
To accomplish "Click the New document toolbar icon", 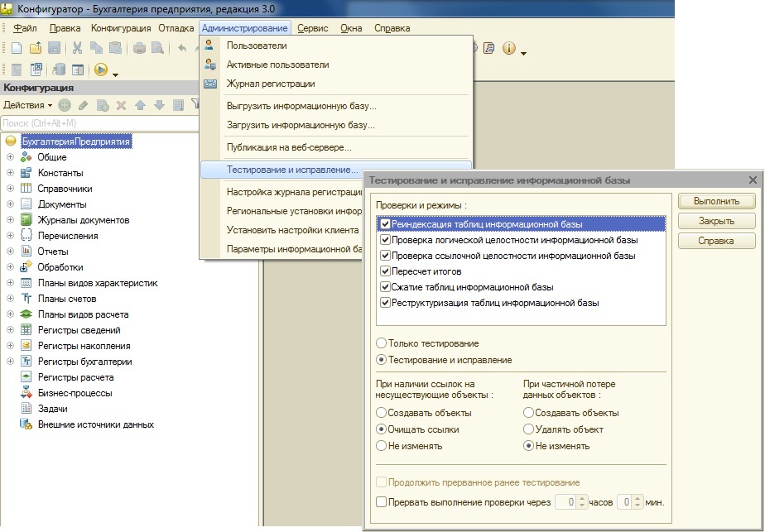I will pos(17,48).
